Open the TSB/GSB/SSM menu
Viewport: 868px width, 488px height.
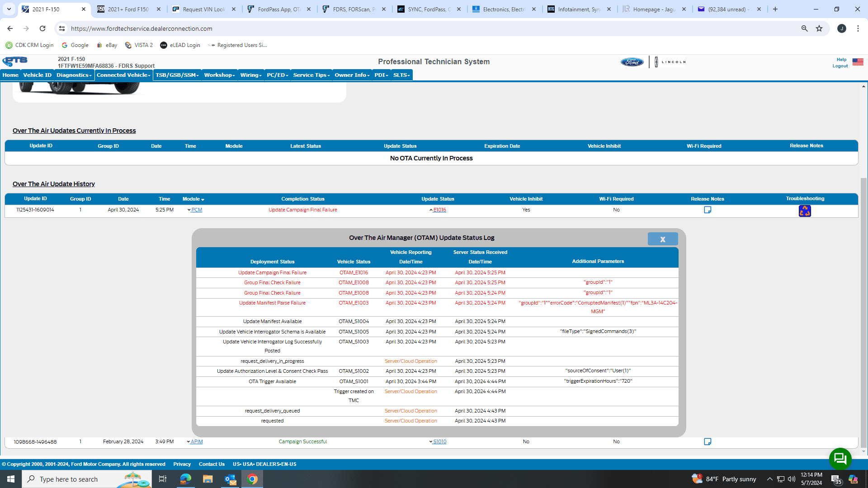pyautogui.click(x=177, y=75)
